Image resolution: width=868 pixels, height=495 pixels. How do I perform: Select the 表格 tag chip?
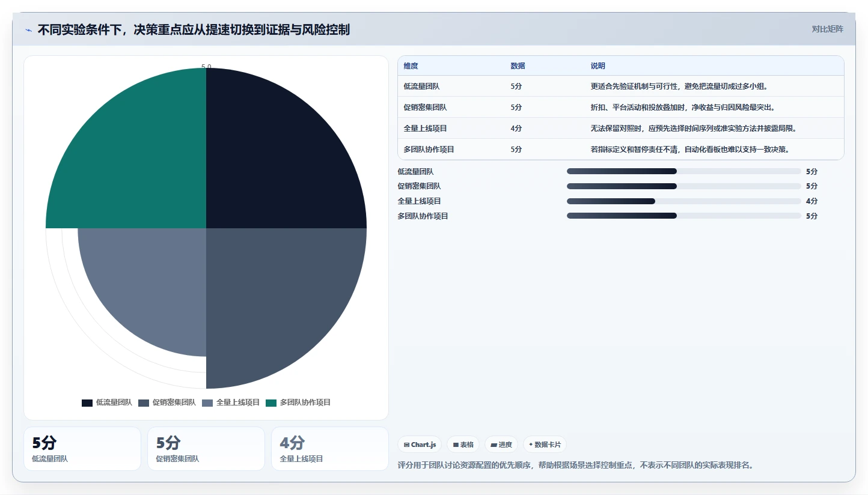click(463, 445)
